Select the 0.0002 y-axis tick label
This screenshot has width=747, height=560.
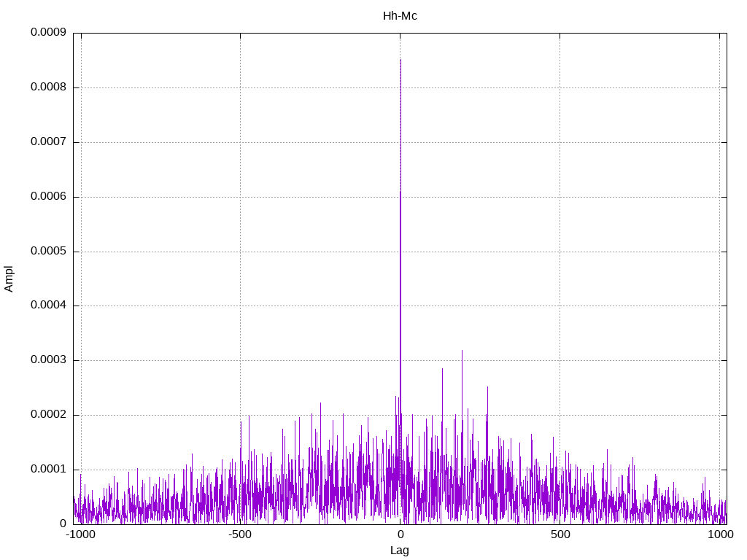[48, 415]
